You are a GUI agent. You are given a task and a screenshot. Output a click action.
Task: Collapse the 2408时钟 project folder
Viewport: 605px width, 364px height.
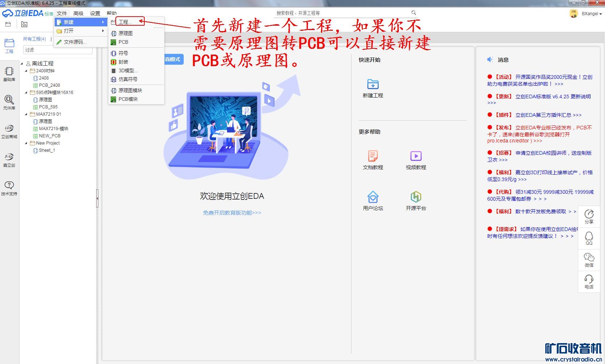26,71
